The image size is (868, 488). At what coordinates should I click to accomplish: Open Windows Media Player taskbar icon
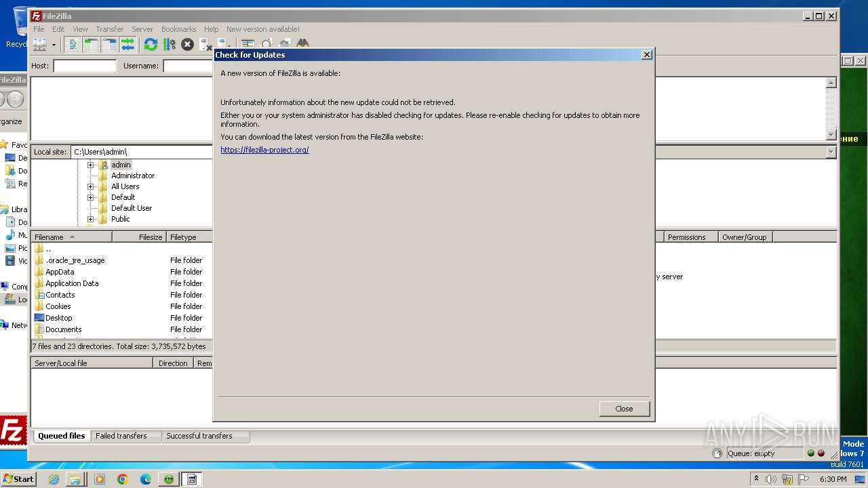click(x=100, y=479)
